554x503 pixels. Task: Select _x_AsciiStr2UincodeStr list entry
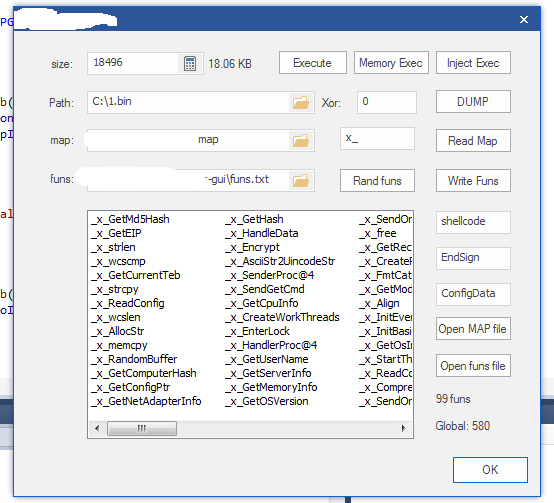(x=280, y=261)
